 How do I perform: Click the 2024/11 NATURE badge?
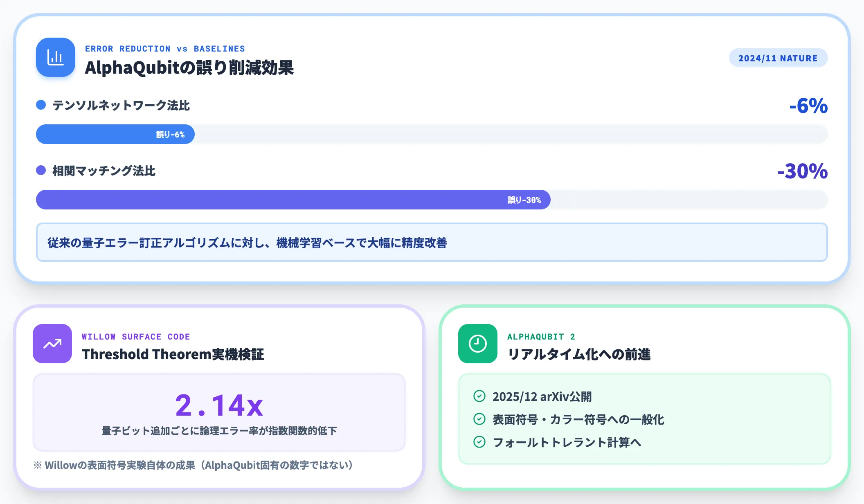coord(778,58)
